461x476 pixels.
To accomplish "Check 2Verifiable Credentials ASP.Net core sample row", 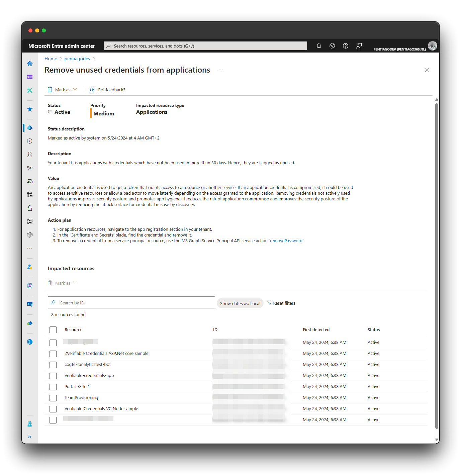I will (x=53, y=354).
